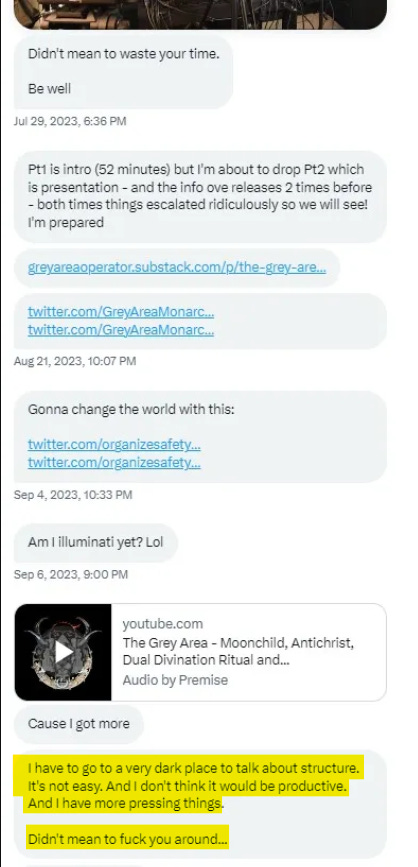Open the image attachment at top

point(200,14)
